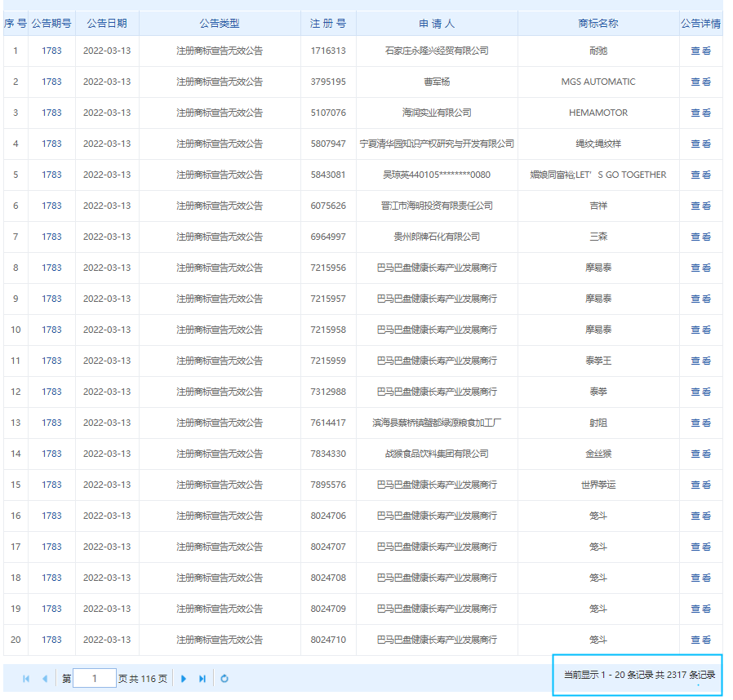This screenshot has width=733, height=700.
Task: Open 查看 details for 耐驰 trademark
Action: (700, 51)
